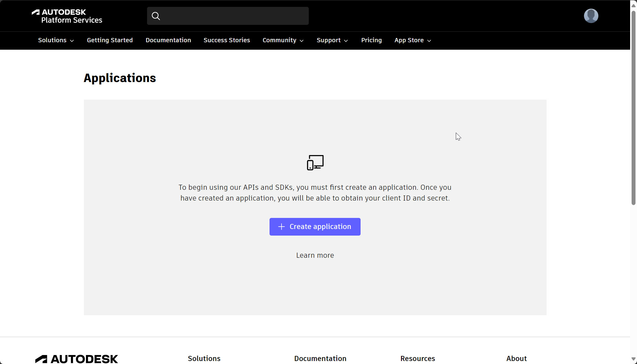Viewport: 637px width, 364px height.
Task: Expand the Solutions dropdown menu
Action: (x=56, y=40)
